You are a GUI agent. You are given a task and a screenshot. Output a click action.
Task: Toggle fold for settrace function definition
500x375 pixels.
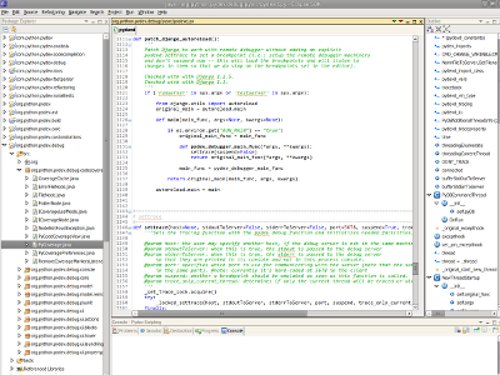129,227
